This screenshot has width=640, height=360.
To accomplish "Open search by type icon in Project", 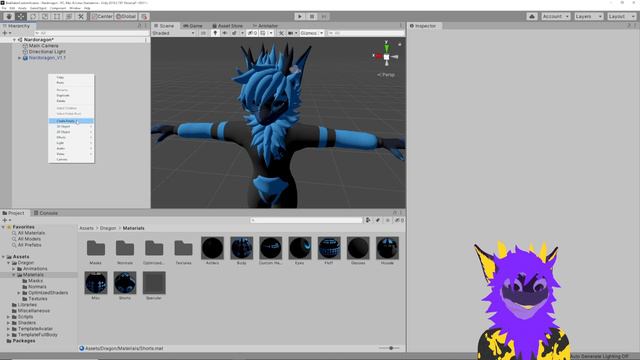I will click(x=368, y=220).
